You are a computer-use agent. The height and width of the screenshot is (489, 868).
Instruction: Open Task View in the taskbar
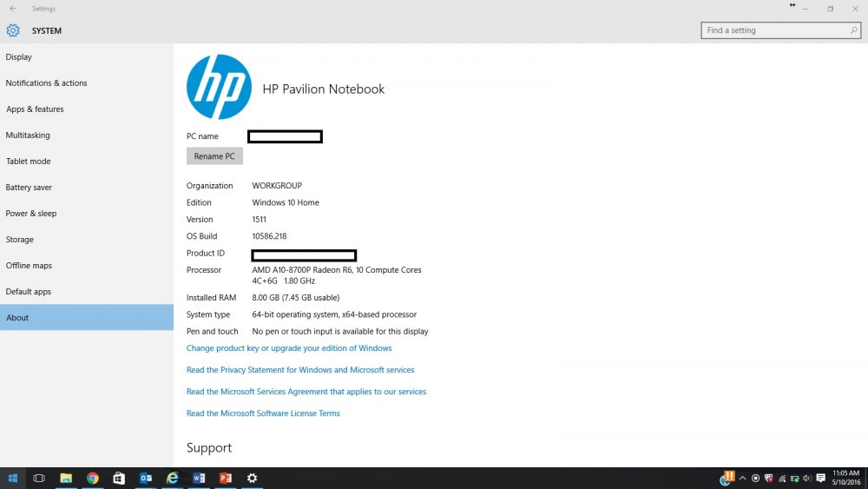coord(39,478)
